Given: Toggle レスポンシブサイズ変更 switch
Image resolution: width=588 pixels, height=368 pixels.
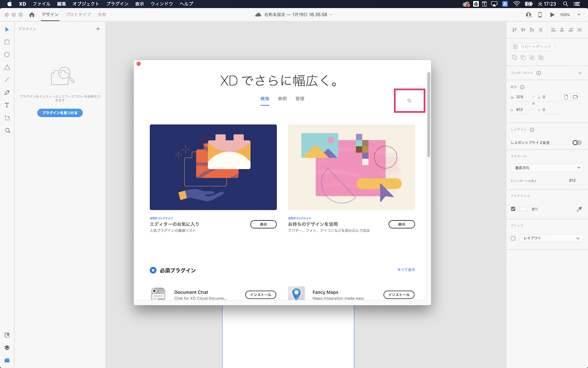Looking at the screenshot, I should coord(577,143).
